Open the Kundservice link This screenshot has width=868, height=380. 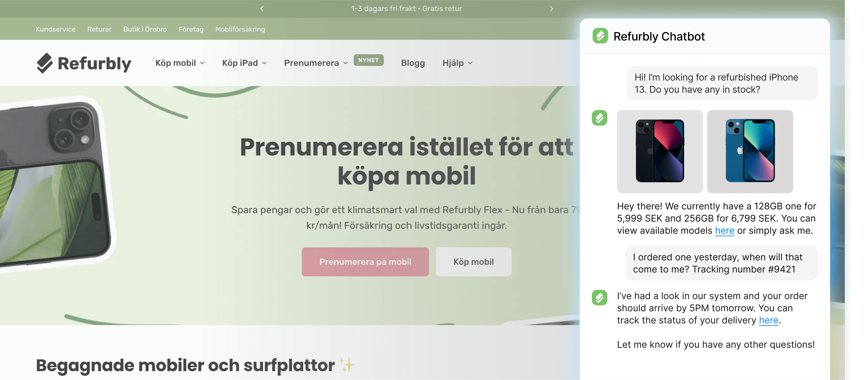point(56,29)
